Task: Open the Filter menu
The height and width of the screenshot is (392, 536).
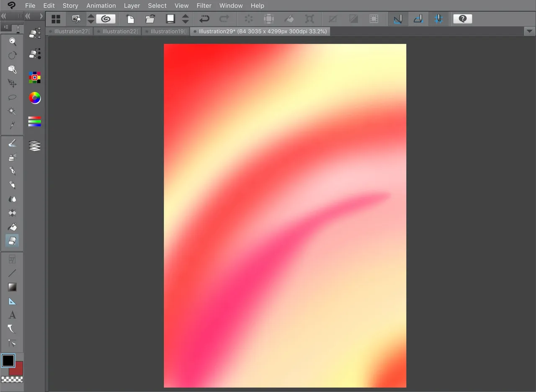Action: click(x=204, y=5)
